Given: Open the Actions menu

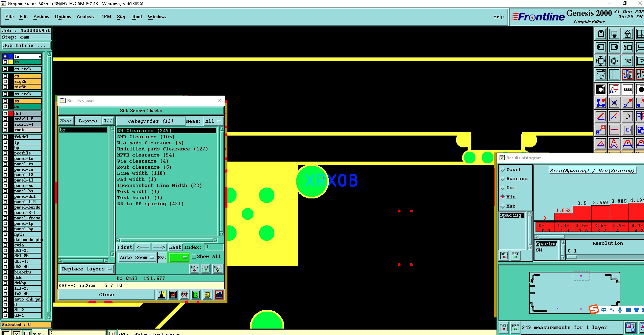Looking at the screenshot, I should 41,17.
